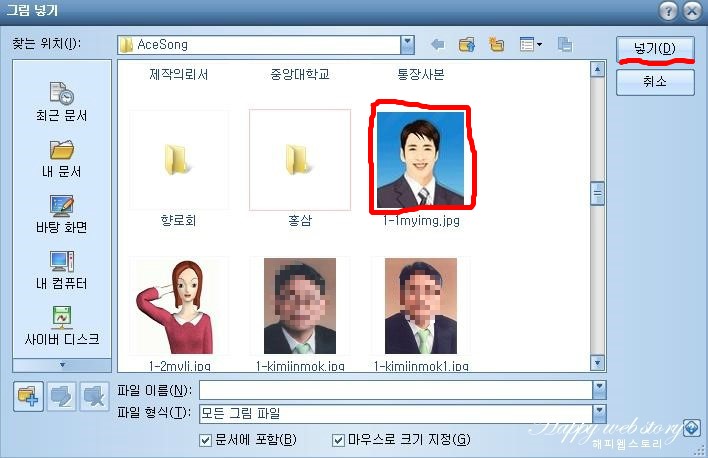Click the 1-1myimg.jpg file name
The image size is (708, 458).
click(421, 221)
